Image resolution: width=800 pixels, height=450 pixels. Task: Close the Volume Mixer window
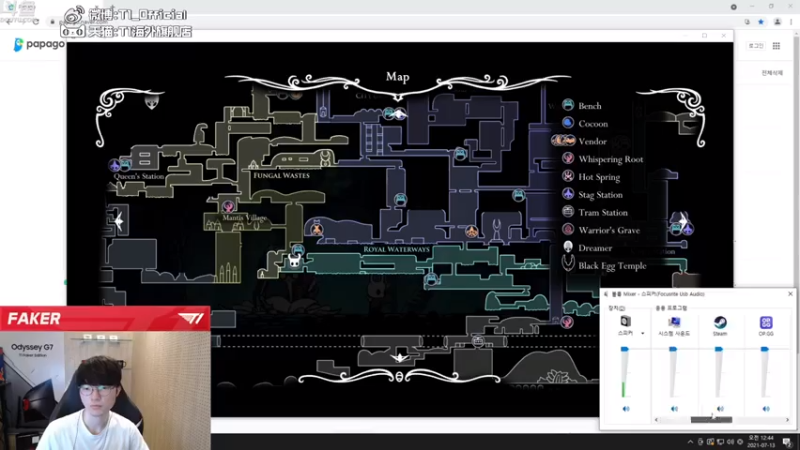click(790, 294)
